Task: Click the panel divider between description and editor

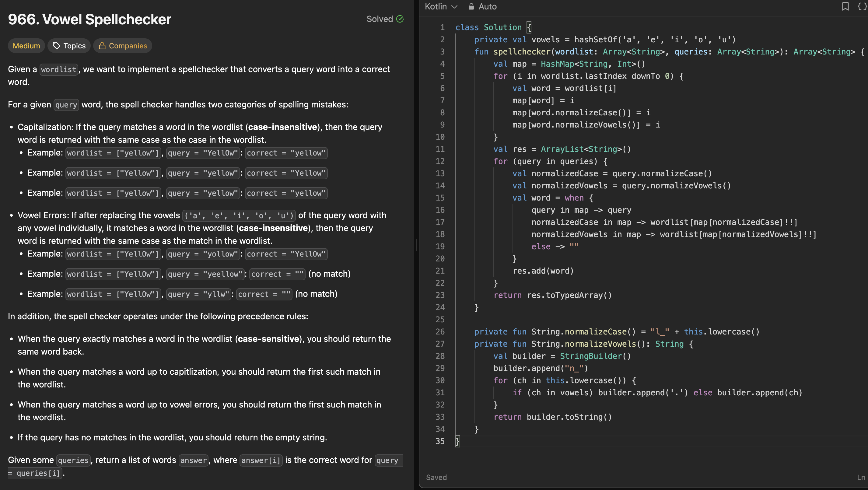Action: click(x=416, y=245)
